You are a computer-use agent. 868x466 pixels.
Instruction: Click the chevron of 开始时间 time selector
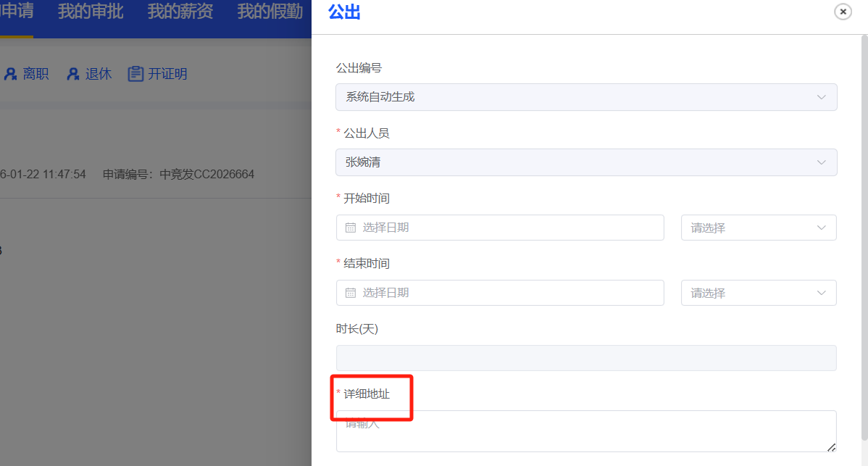[822, 228]
